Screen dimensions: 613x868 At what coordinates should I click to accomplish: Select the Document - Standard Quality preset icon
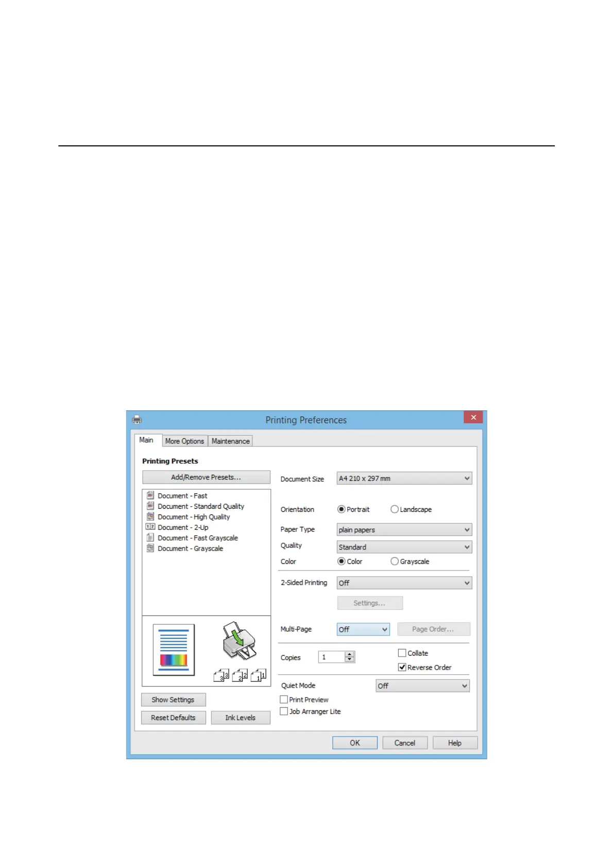150,506
